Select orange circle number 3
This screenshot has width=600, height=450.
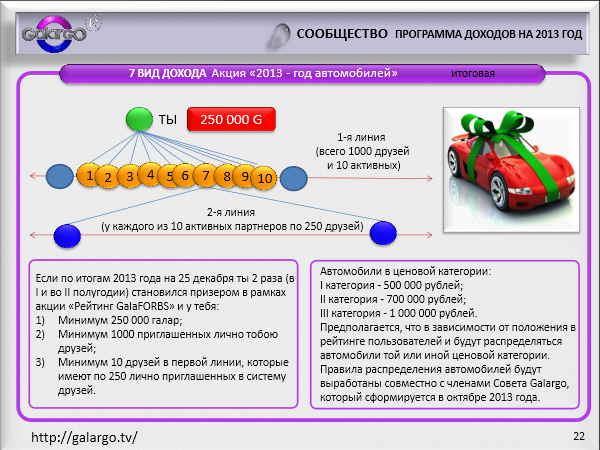pyautogui.click(x=129, y=176)
